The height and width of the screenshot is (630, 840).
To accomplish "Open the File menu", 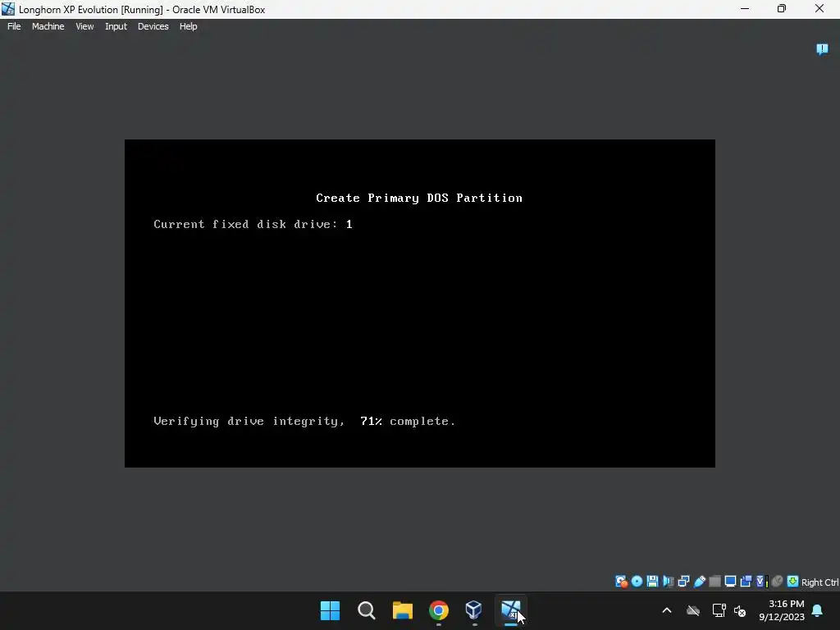I will click(x=14, y=26).
